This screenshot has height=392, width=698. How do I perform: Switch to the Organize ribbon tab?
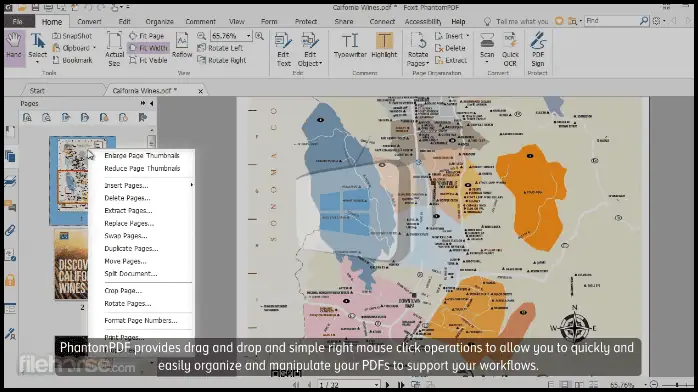(159, 21)
